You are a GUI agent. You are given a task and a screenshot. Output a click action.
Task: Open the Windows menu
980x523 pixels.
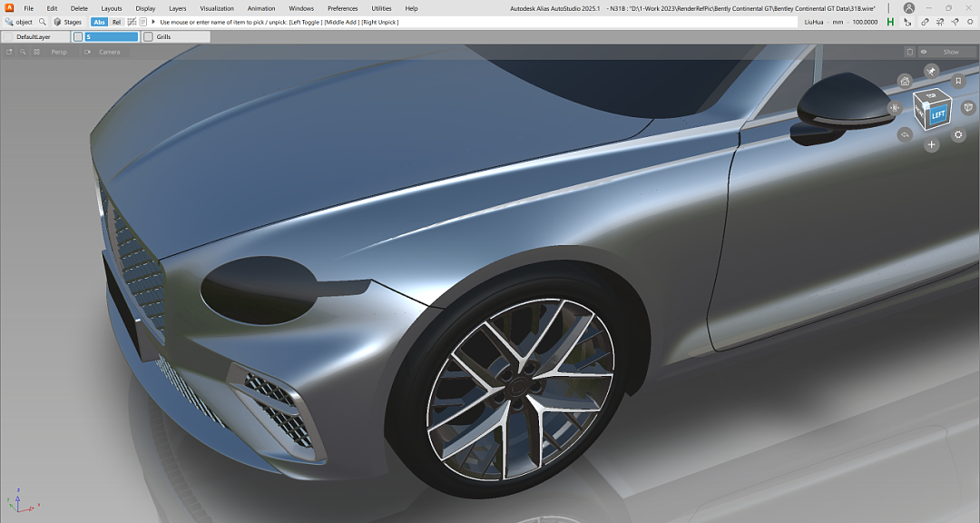(301, 8)
